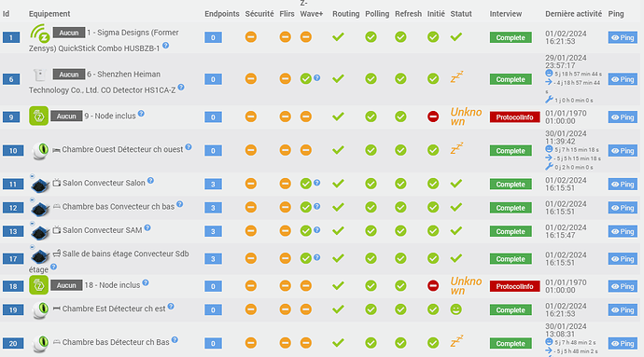644x357 pixels.
Task: Click the smiley status icon for node 19
Action: click(455, 309)
